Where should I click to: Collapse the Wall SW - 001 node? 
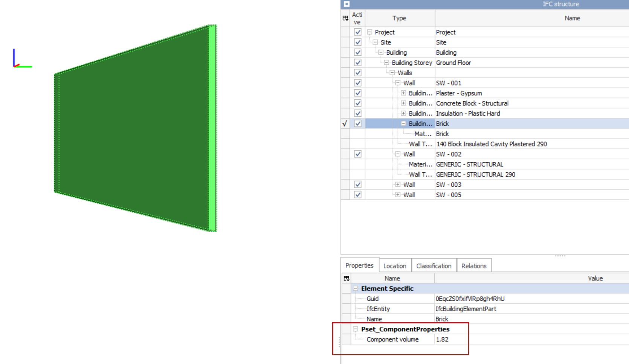tap(398, 83)
